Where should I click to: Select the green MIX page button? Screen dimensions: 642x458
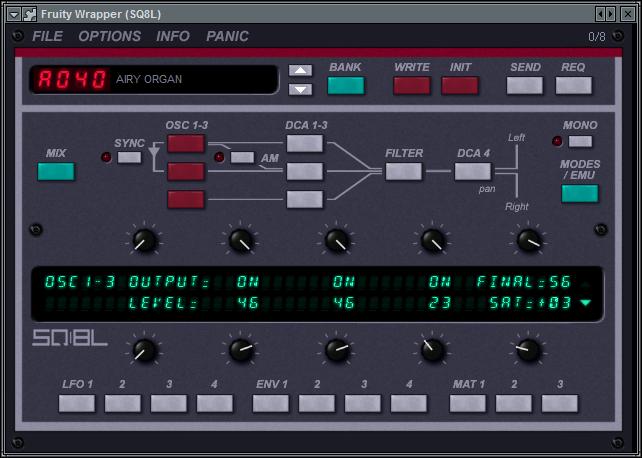click(x=56, y=171)
